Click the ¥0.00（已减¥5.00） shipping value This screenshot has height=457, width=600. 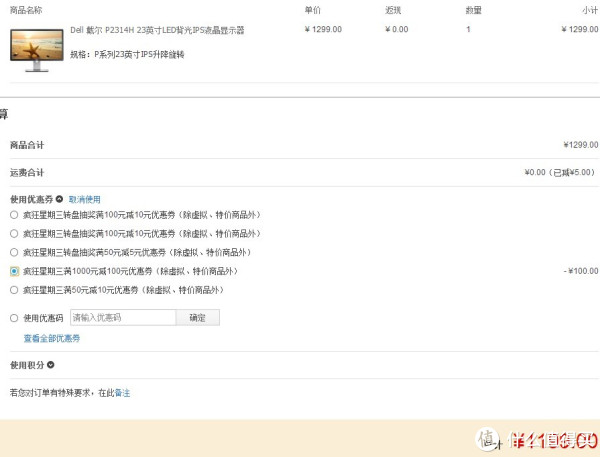(x=561, y=173)
